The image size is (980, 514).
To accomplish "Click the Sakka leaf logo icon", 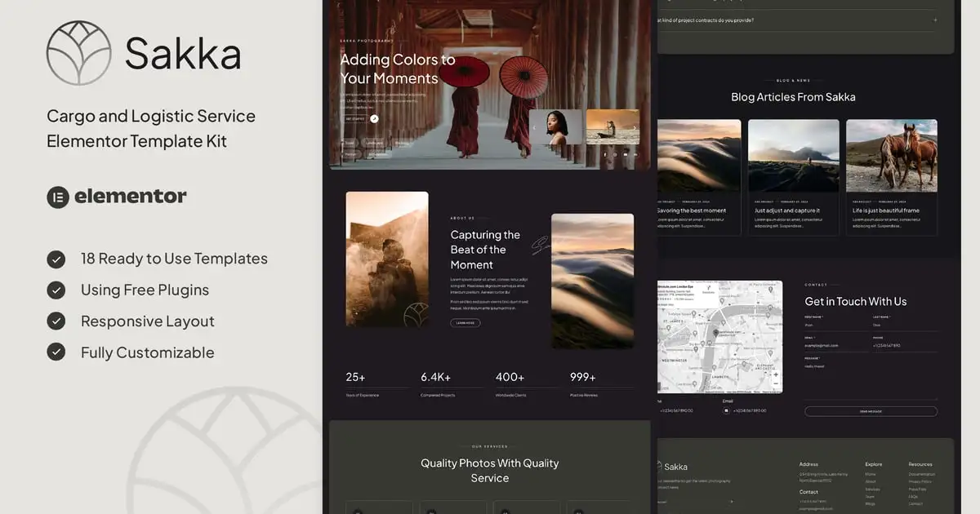I will (x=78, y=53).
